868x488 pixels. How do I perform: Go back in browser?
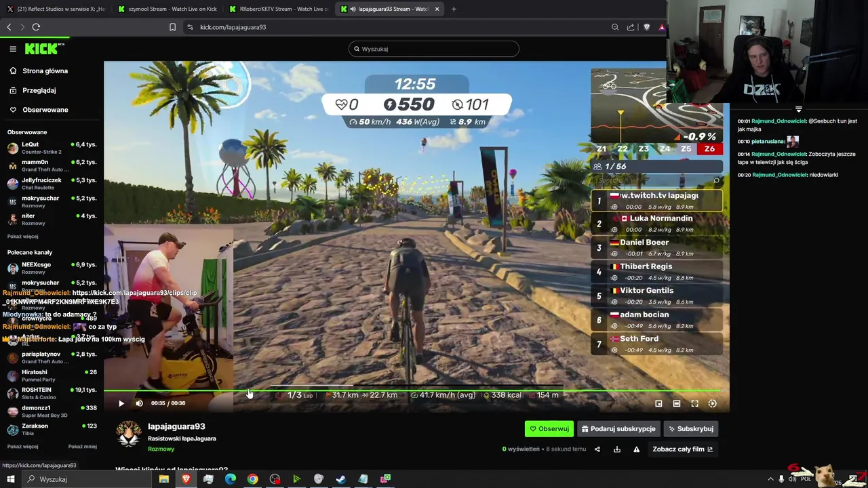coord(9,27)
